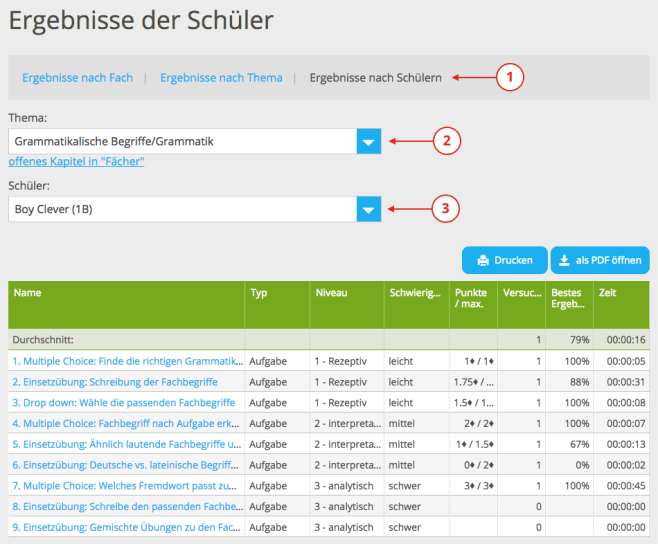
Task: Open exercise 9 Gemischte Übungen link
Action: [x=126, y=527]
